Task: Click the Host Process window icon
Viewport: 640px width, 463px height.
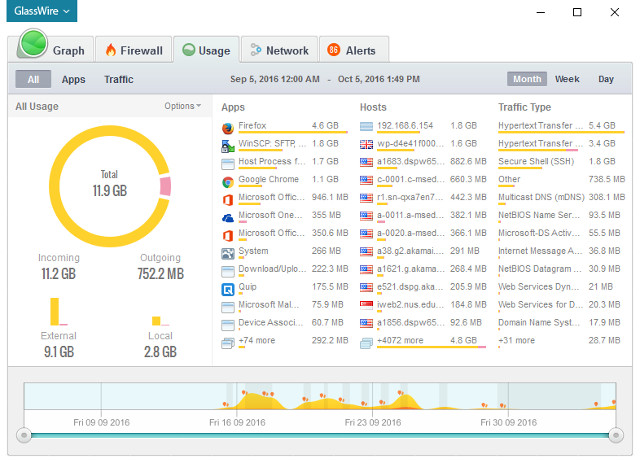Action: 228,164
